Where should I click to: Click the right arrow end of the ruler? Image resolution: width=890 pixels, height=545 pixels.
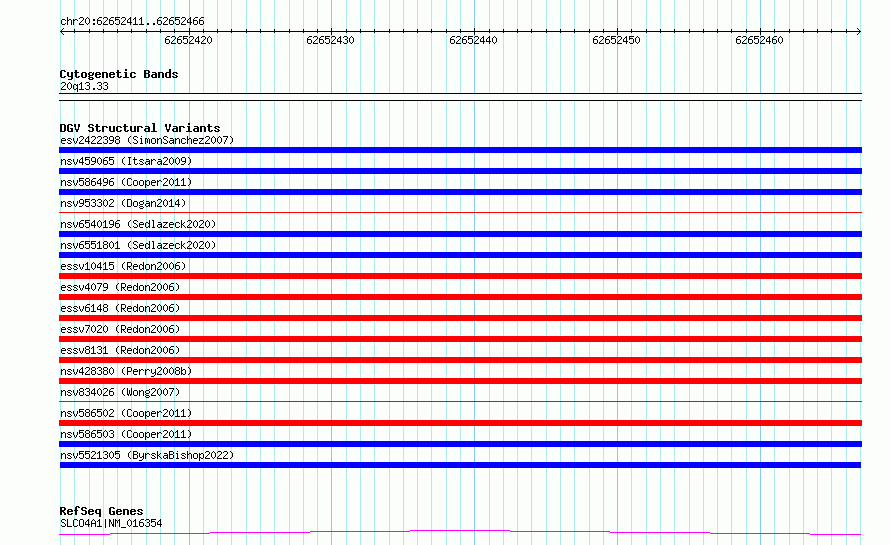point(859,31)
